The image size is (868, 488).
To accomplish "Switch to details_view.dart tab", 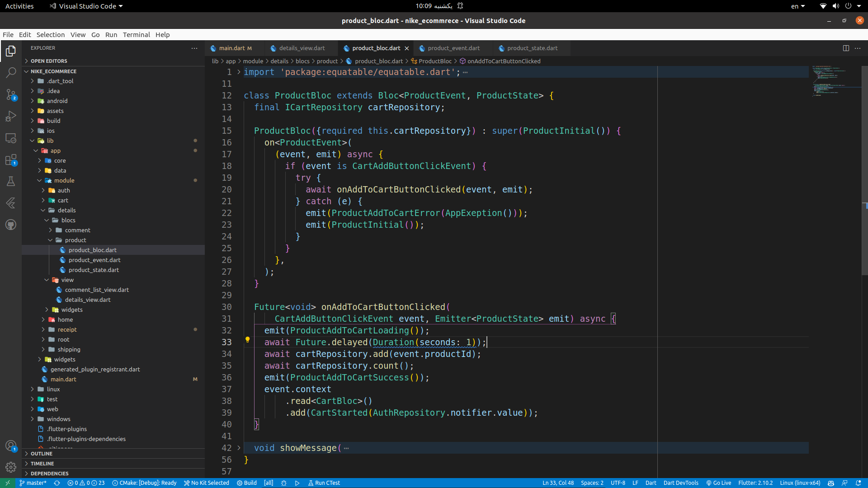I will tap(302, 48).
